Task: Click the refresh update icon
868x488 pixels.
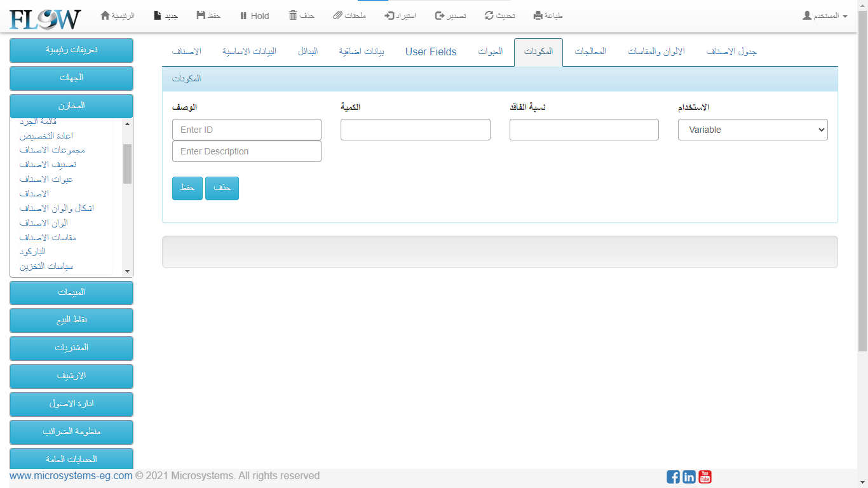Action: (x=489, y=15)
